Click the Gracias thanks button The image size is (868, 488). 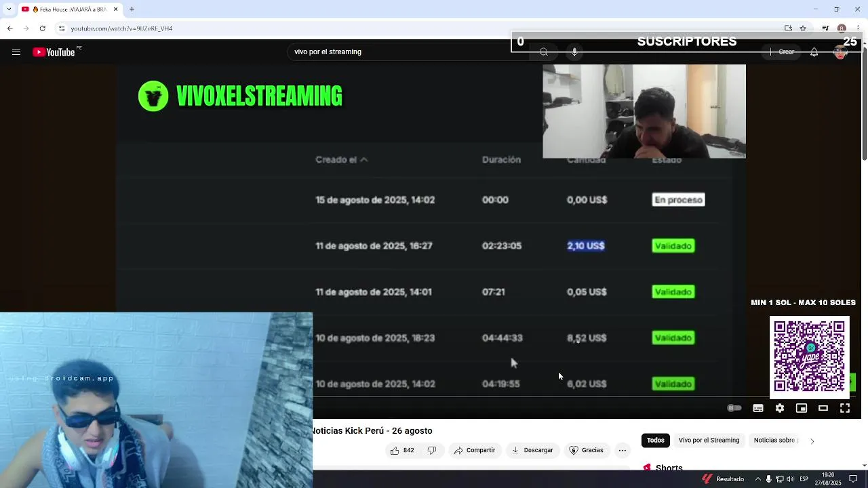(586, 450)
